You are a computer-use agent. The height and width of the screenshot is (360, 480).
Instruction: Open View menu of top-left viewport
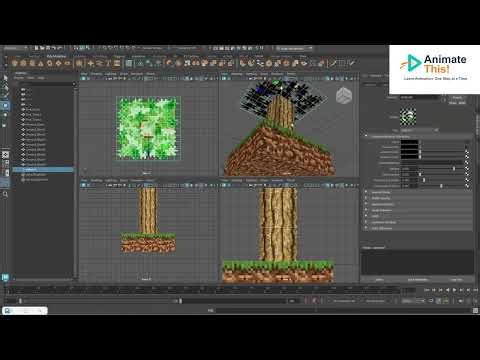pyautogui.click(x=84, y=74)
